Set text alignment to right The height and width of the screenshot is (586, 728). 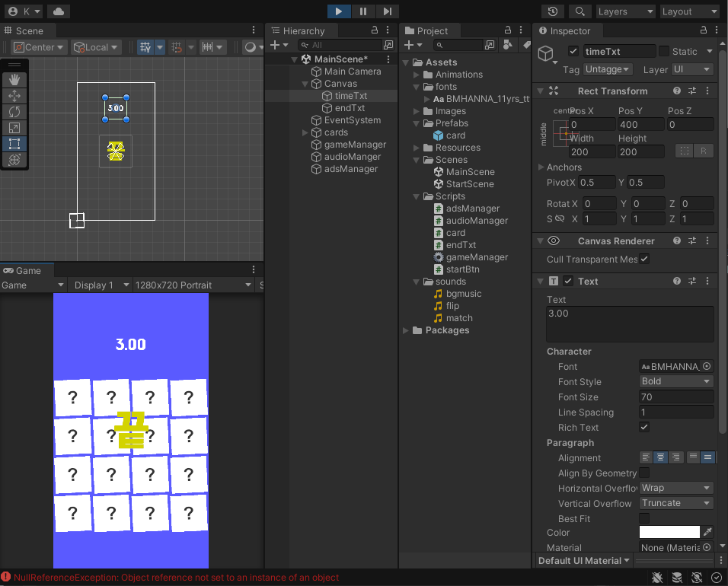pyautogui.click(x=675, y=457)
